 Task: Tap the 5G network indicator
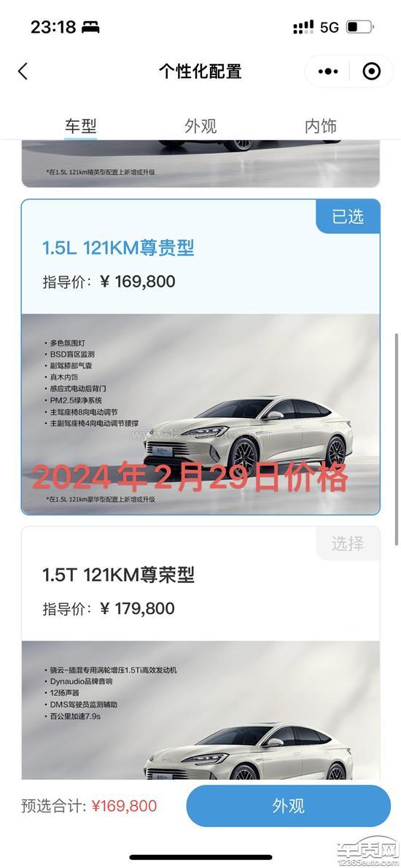click(x=329, y=26)
